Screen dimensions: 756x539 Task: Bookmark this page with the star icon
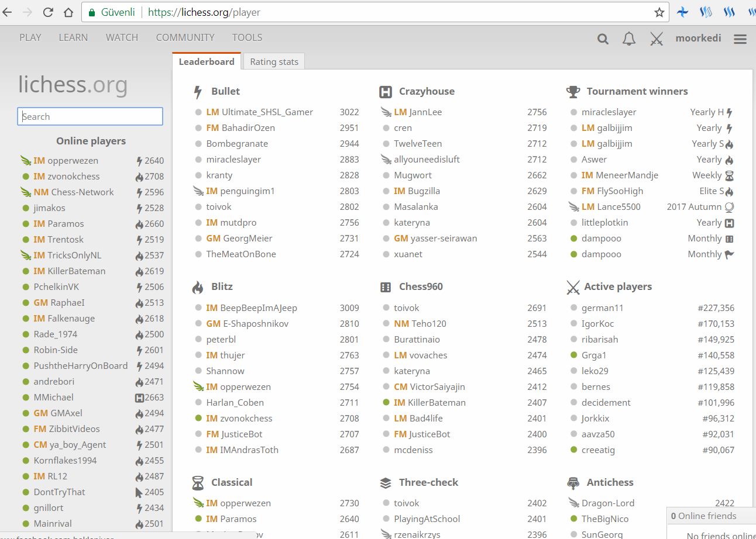click(659, 12)
